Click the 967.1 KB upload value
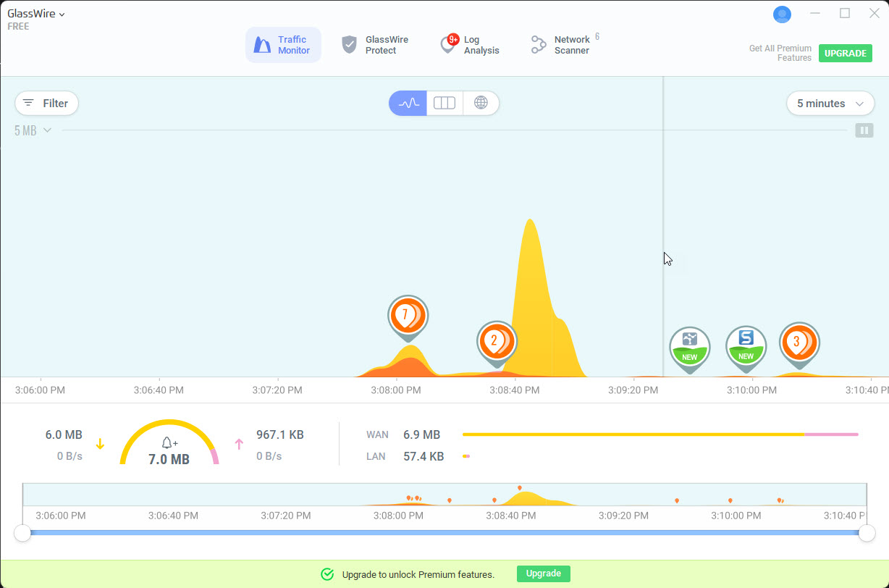 280,434
